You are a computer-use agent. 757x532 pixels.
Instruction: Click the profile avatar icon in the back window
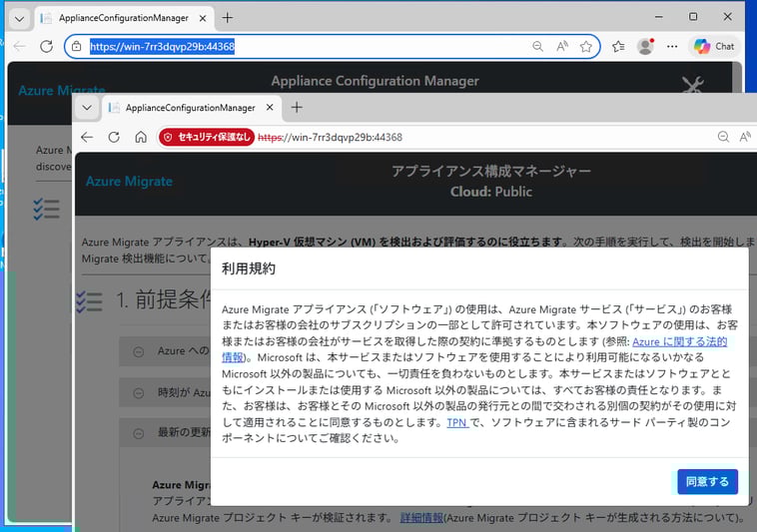pyautogui.click(x=645, y=46)
